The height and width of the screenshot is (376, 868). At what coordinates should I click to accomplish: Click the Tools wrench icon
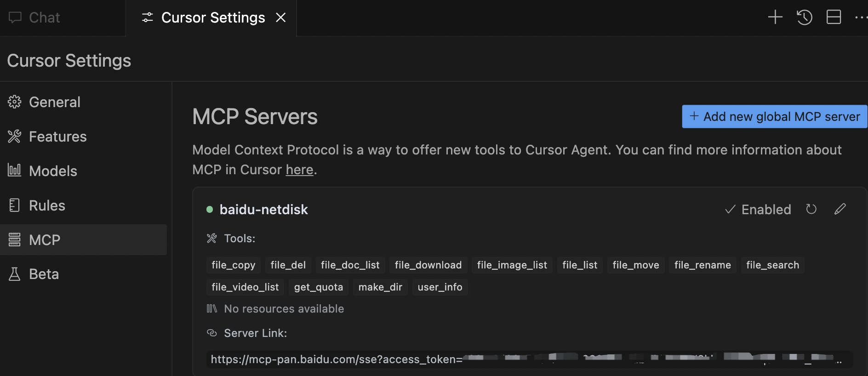click(211, 238)
